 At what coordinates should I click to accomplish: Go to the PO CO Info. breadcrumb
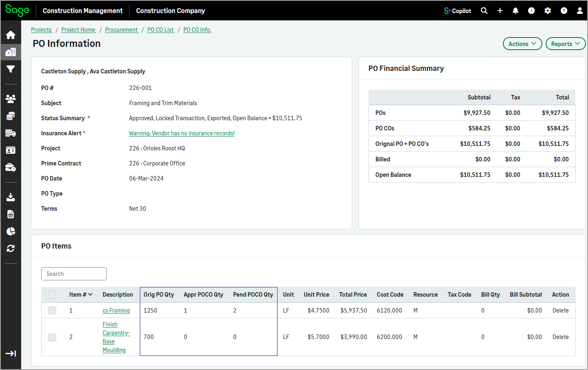[x=197, y=30]
